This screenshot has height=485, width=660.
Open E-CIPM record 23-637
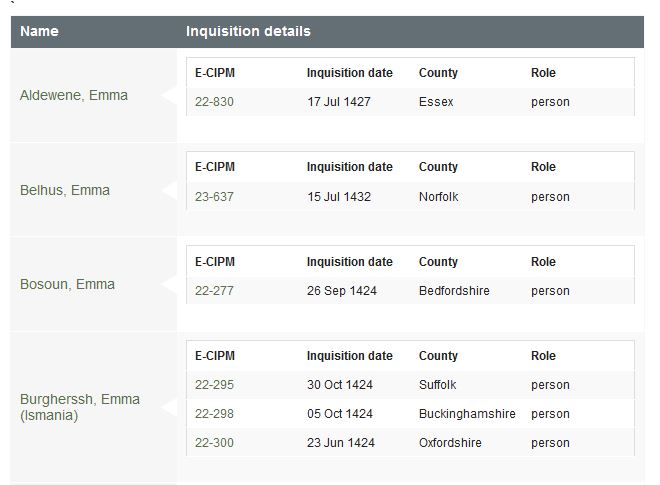click(214, 197)
